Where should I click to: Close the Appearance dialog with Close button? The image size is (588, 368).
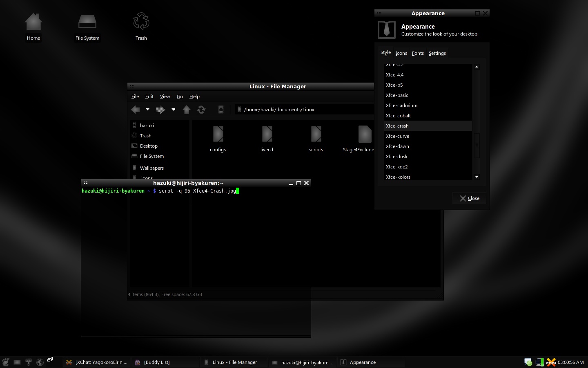pyautogui.click(x=470, y=198)
